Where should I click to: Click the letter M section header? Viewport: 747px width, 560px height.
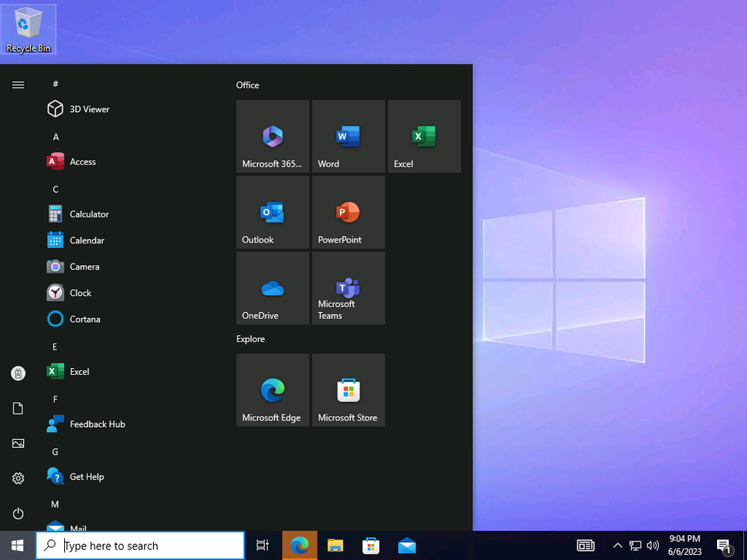coord(55,504)
